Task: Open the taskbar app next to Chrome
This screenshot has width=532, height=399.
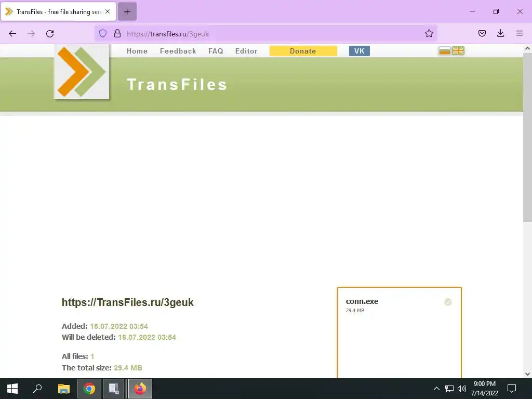Action: [x=114, y=389]
